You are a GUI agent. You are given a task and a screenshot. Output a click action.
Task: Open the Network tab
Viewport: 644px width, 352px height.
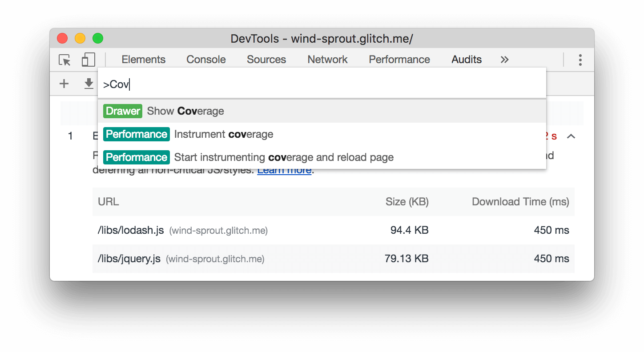point(327,60)
